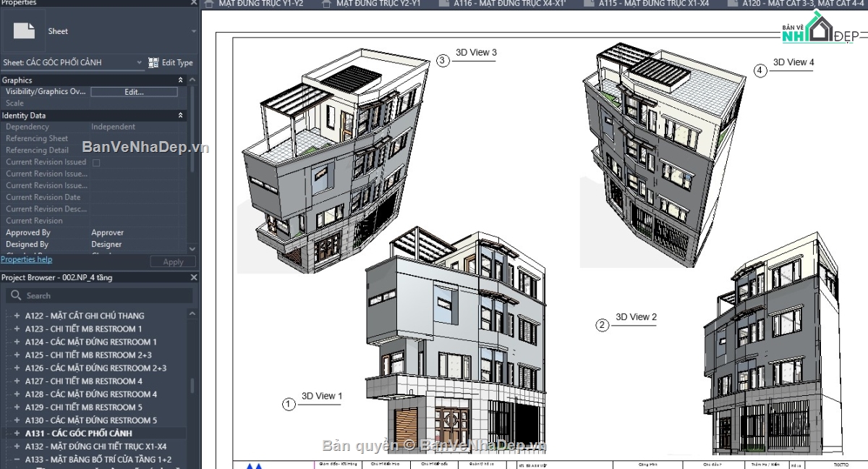
Task: Click the sheet icon on the A116 tab
Action: click(443, 4)
